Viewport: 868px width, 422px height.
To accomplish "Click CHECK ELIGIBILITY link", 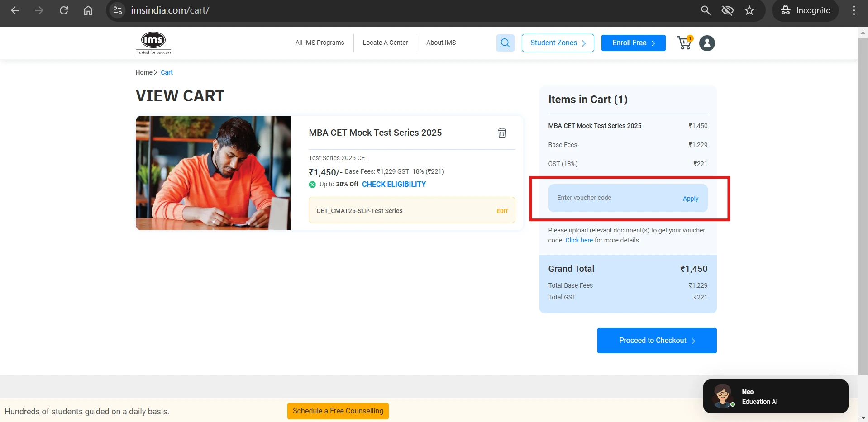I will 394,184.
